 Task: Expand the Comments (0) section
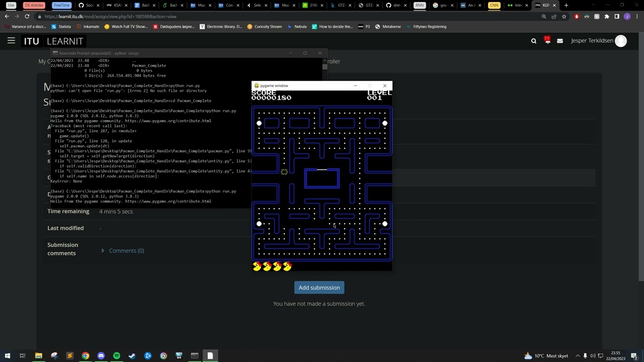point(103,250)
